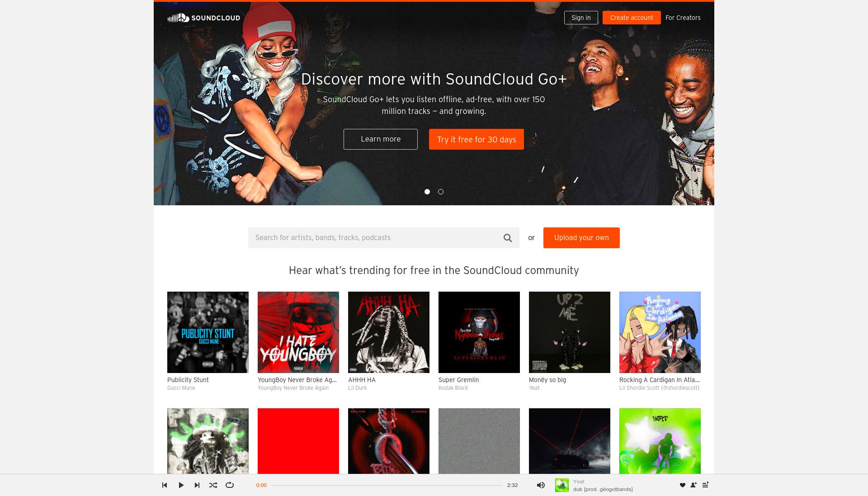Click the Try it free for 30 days button
This screenshot has width=868, height=496.
tap(476, 139)
